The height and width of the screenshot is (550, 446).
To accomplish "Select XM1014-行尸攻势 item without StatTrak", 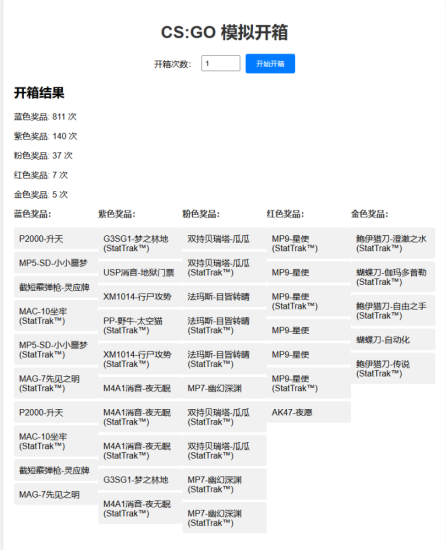I will point(140,297).
